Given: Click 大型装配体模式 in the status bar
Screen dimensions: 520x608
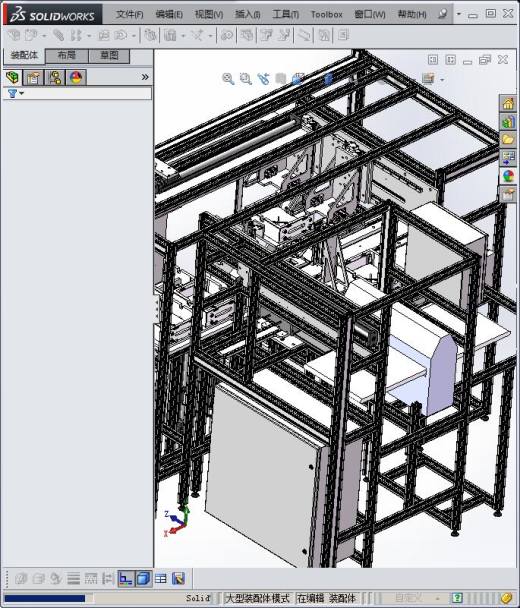Looking at the screenshot, I should [257, 598].
